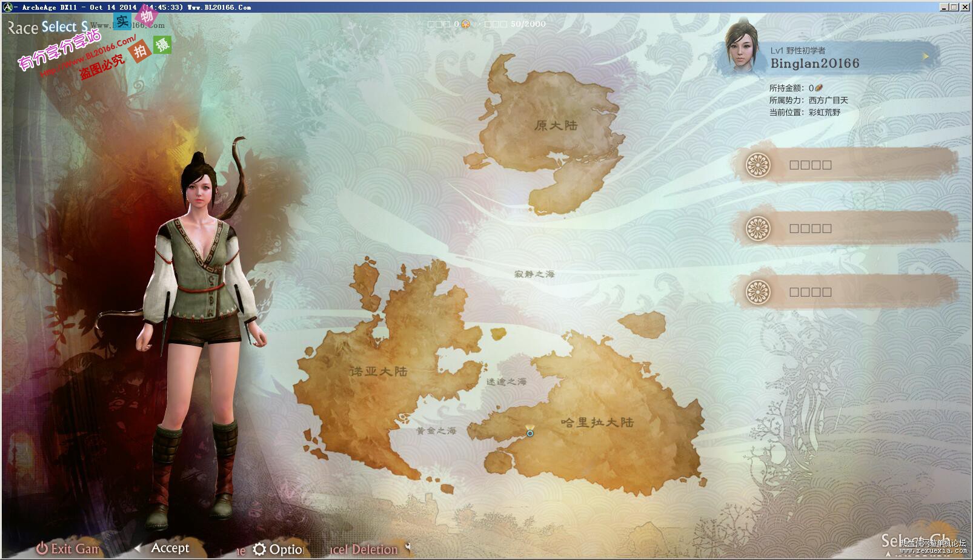Click the character location marker on the map
The width and height of the screenshot is (973, 560).
point(530,432)
